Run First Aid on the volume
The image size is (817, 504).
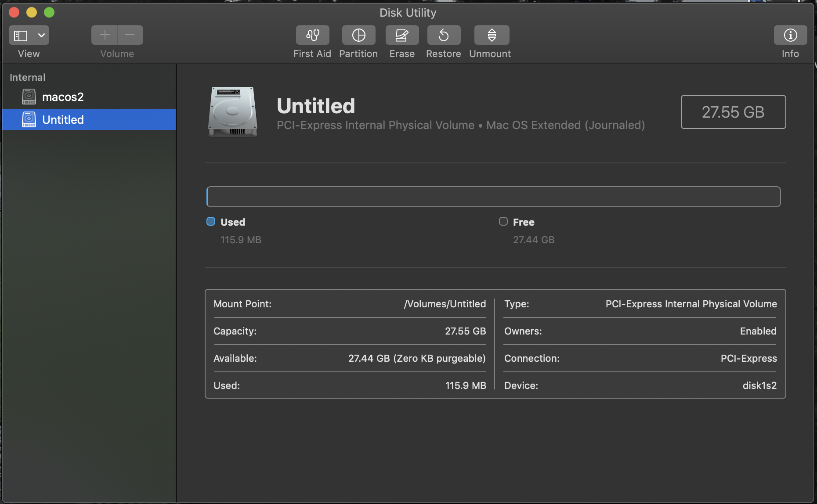click(x=312, y=35)
